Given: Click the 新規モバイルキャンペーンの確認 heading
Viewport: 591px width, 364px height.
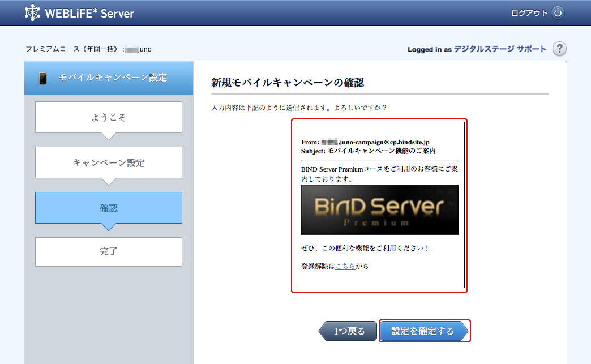Looking at the screenshot, I should coord(287,83).
